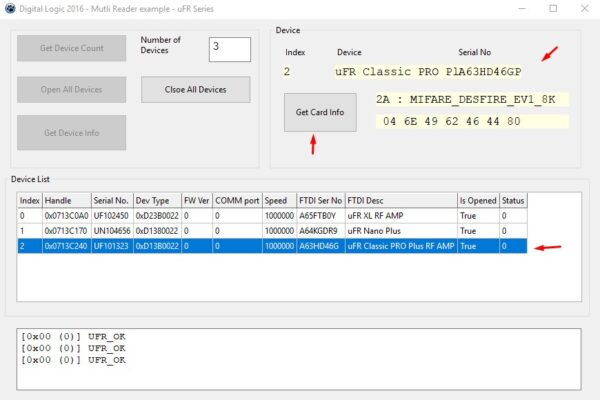The height and width of the screenshot is (400, 600).
Task: Click the Close All Devices button
Action: 196,89
